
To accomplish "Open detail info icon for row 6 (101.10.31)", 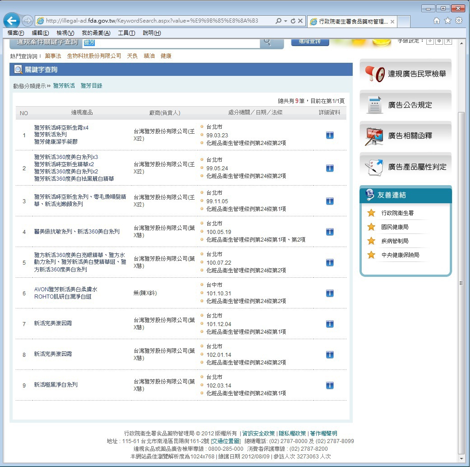I will click(330, 293).
